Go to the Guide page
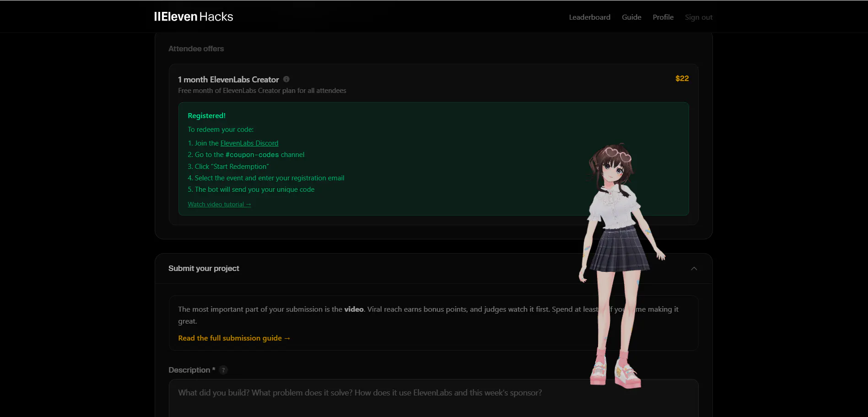Image resolution: width=868 pixels, height=417 pixels. pos(631,17)
